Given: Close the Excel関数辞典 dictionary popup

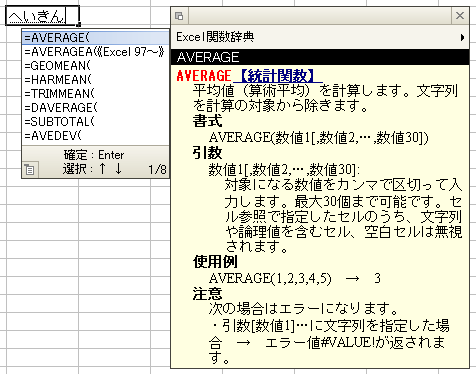Looking at the screenshot, I should [x=460, y=15].
